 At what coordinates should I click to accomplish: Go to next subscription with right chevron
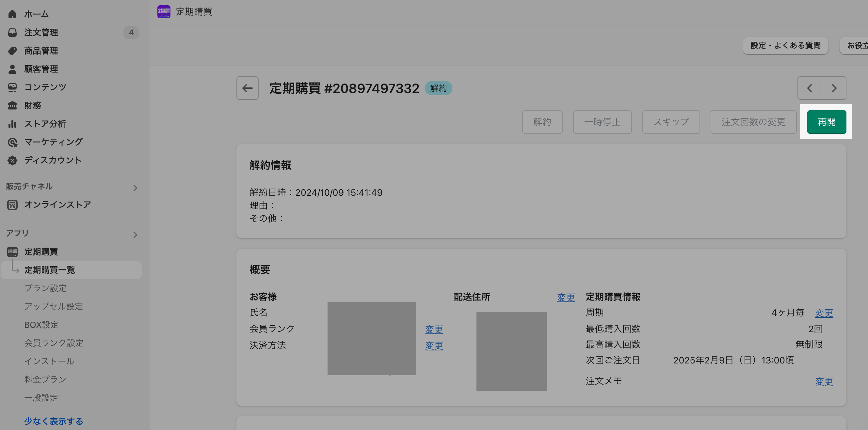click(834, 88)
